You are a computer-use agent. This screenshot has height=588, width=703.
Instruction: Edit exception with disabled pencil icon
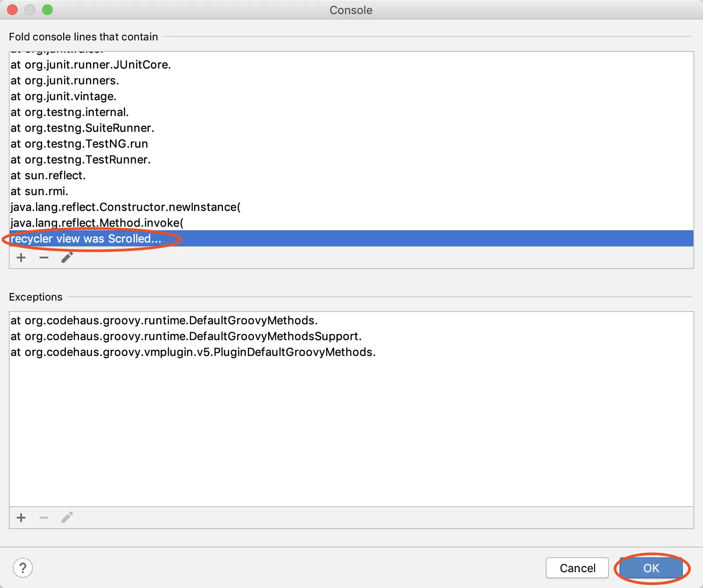click(x=67, y=518)
